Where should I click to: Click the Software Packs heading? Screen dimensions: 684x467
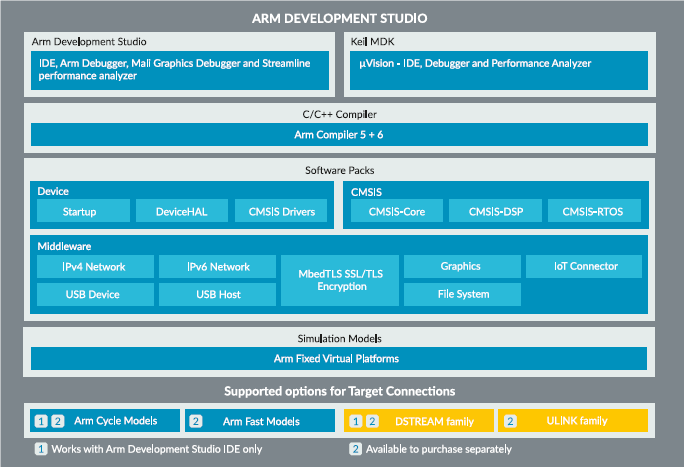[339, 170]
